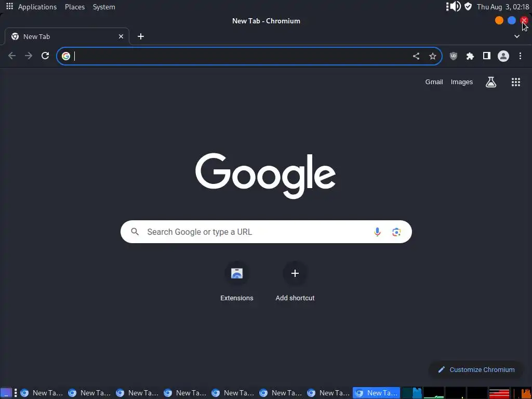Close Chromium with the red button
The height and width of the screenshot is (399, 532).
pyautogui.click(x=524, y=20)
